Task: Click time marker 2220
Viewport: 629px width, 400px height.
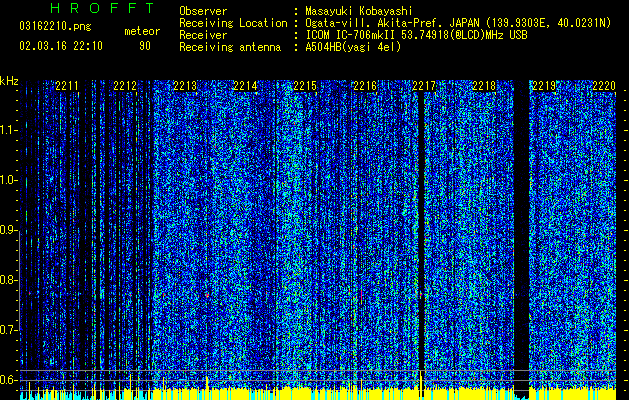Action: pyautogui.click(x=604, y=86)
